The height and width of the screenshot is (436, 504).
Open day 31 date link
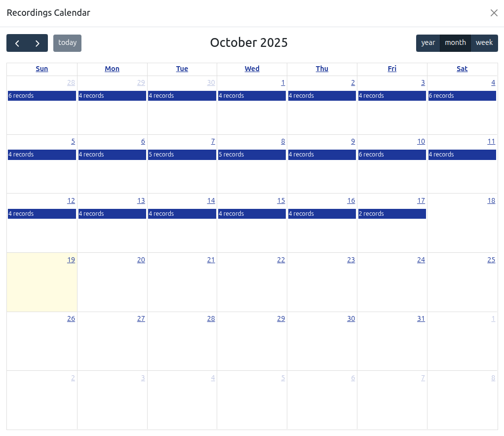[421, 319]
